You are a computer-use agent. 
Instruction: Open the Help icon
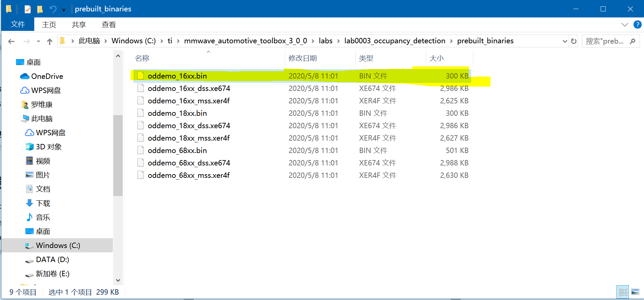(x=637, y=24)
